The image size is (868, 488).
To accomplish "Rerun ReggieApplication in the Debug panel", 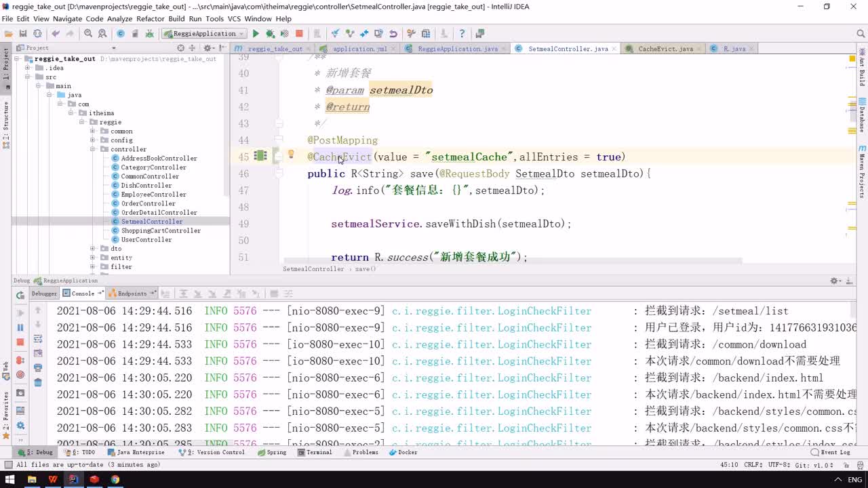I will coord(20,295).
